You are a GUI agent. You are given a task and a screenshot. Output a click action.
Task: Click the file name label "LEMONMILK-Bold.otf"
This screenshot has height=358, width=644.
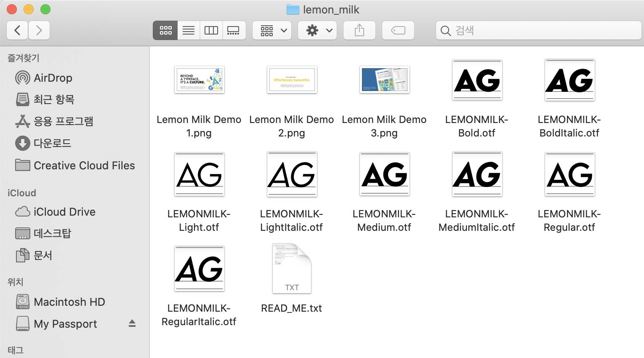tap(477, 126)
